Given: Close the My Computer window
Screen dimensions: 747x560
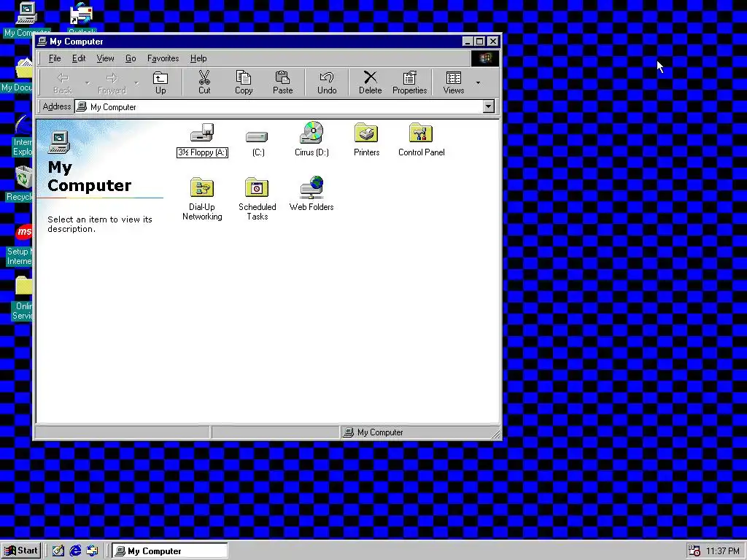Looking at the screenshot, I should point(493,42).
